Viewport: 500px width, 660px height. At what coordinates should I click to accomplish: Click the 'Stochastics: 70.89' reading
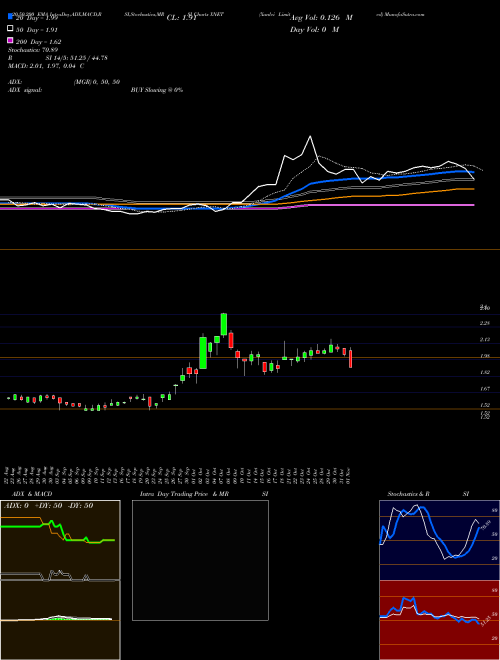tap(33, 50)
